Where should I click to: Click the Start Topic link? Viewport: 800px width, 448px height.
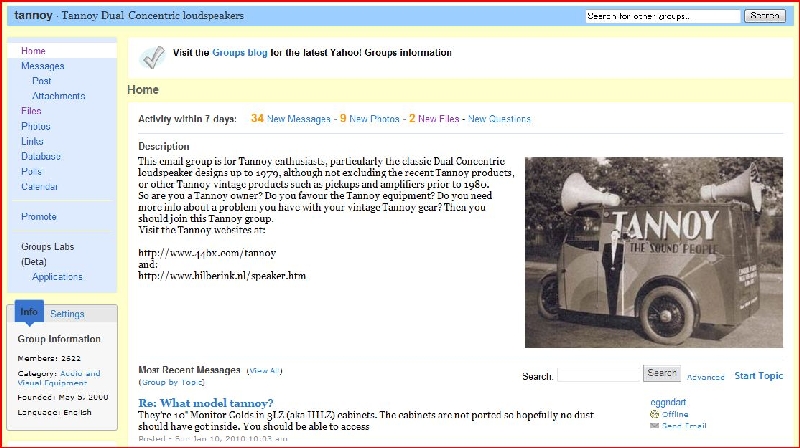(x=759, y=376)
